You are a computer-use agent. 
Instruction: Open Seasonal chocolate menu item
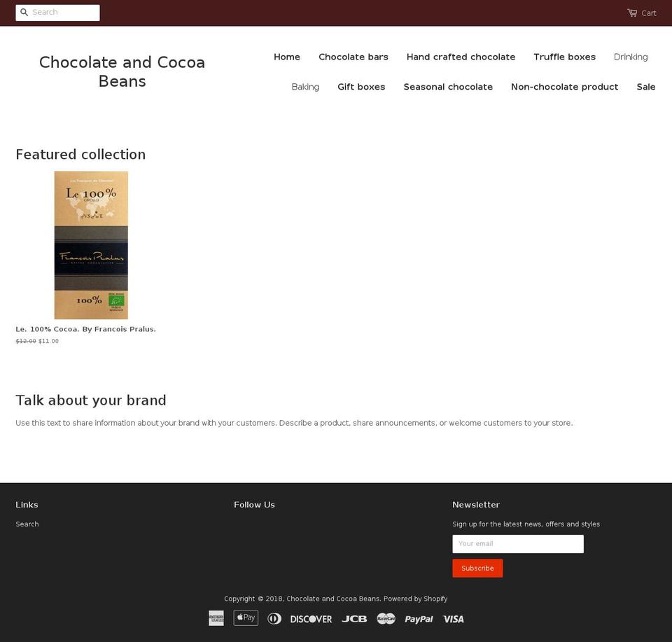pyautogui.click(x=448, y=87)
